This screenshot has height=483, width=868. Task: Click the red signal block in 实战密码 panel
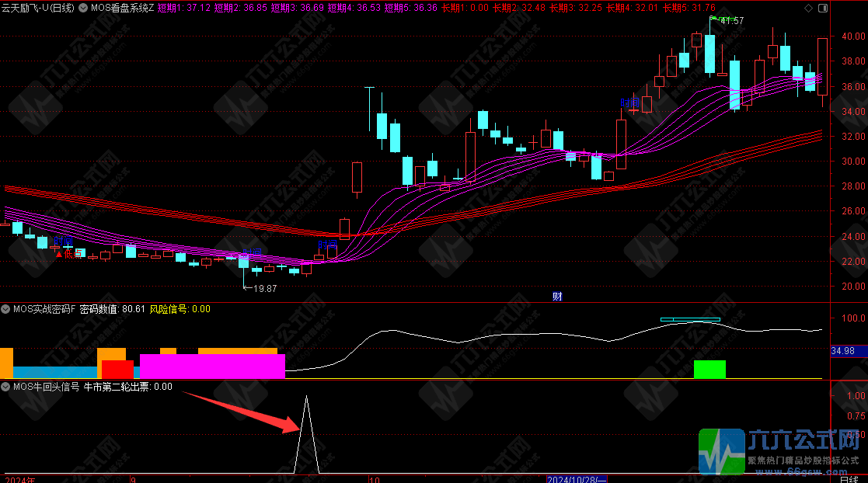117,369
